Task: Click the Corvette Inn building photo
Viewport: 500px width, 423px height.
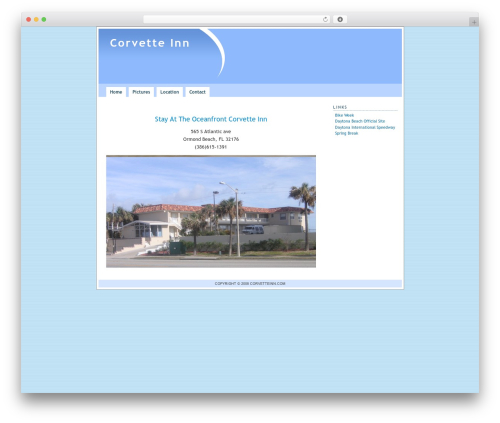Action: coord(211,211)
